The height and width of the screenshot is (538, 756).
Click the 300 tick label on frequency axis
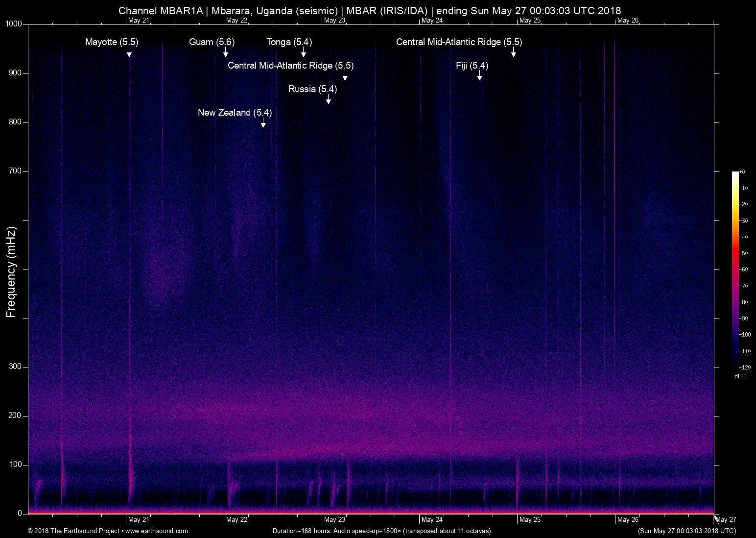[x=16, y=367]
